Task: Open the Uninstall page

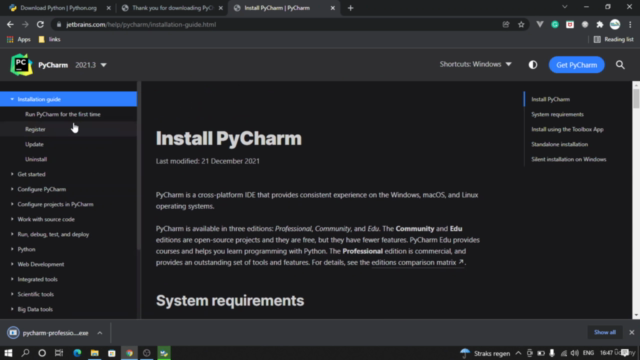Action: [x=36, y=159]
